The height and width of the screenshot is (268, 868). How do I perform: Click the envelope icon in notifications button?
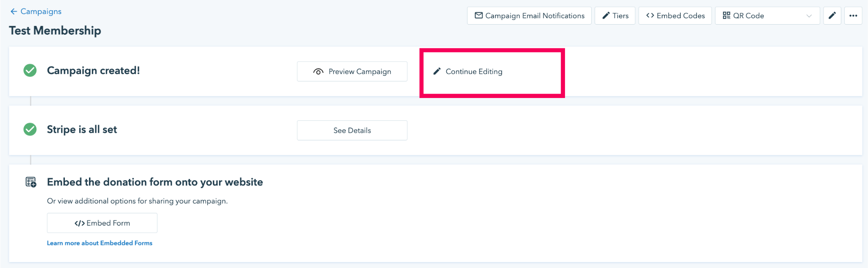click(479, 16)
